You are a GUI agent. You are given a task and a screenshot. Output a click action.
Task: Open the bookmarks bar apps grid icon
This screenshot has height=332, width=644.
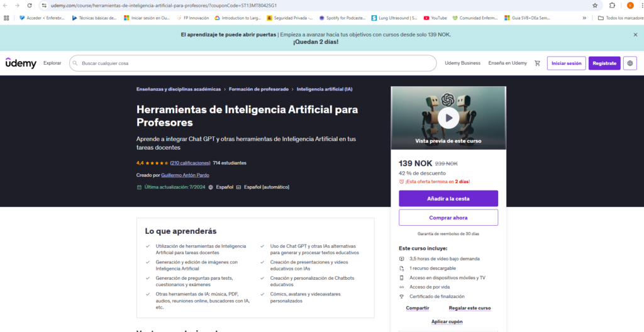(x=6, y=18)
